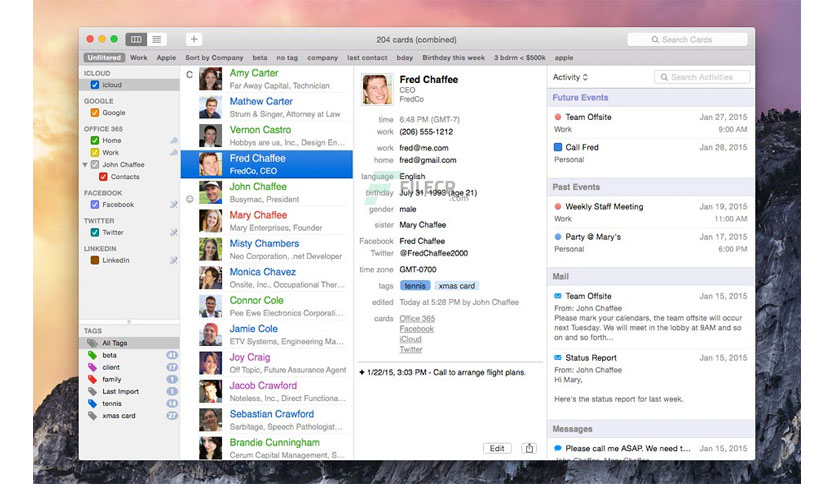
Task: Click the xmas card tag on Fred's card
Action: coord(456,286)
